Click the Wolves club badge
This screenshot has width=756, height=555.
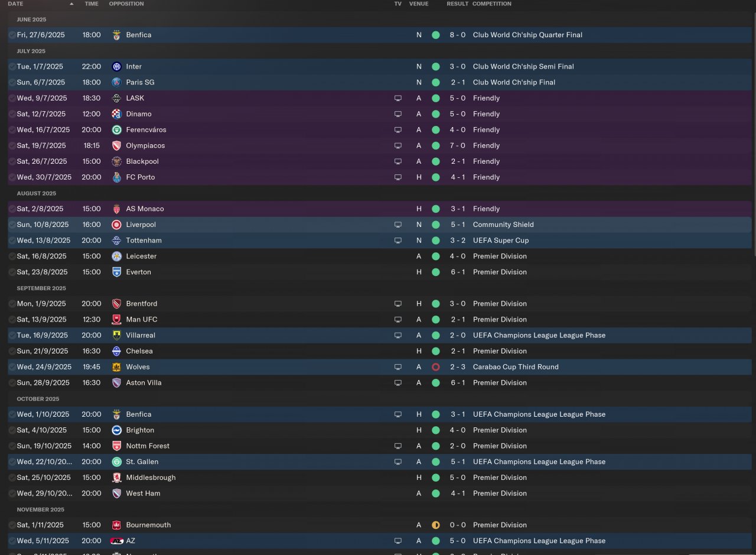click(116, 367)
